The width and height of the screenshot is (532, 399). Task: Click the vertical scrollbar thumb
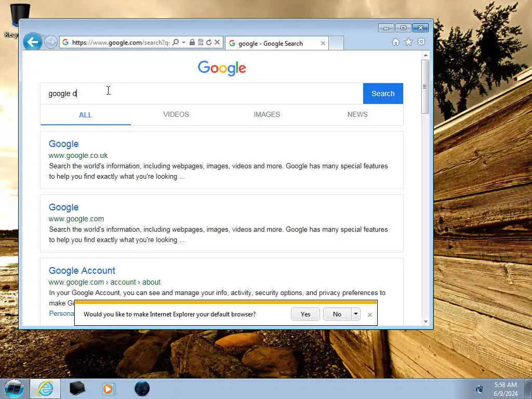425,87
